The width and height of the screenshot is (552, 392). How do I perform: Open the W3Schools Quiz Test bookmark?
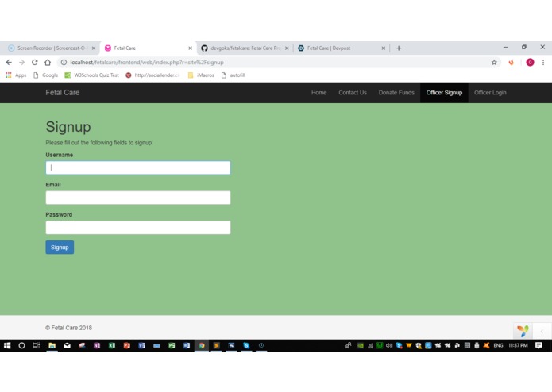click(92, 75)
